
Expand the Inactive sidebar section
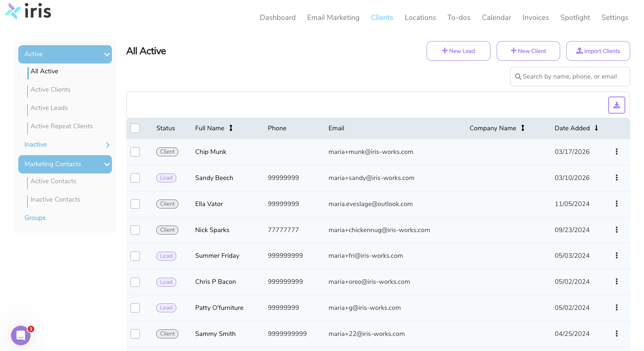[x=107, y=145]
